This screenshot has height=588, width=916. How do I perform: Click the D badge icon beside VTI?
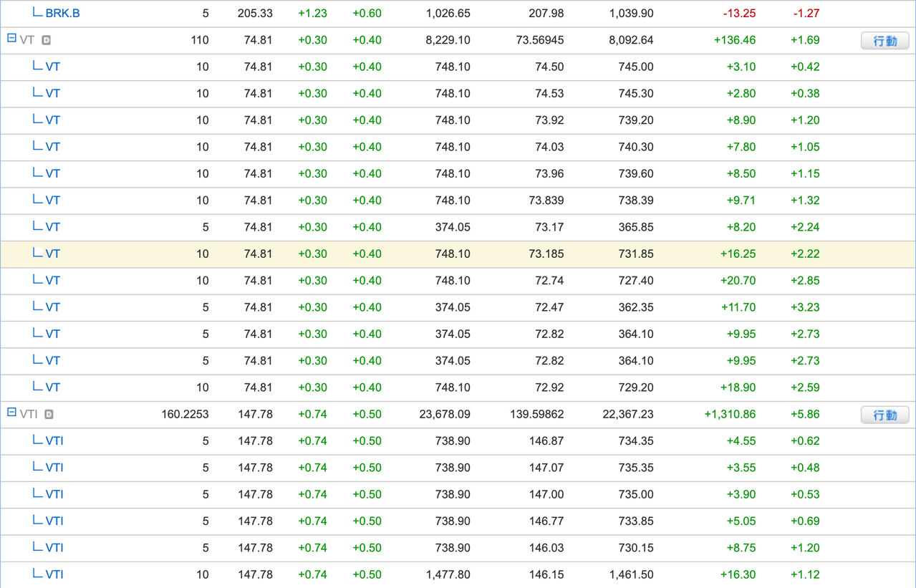[49, 414]
